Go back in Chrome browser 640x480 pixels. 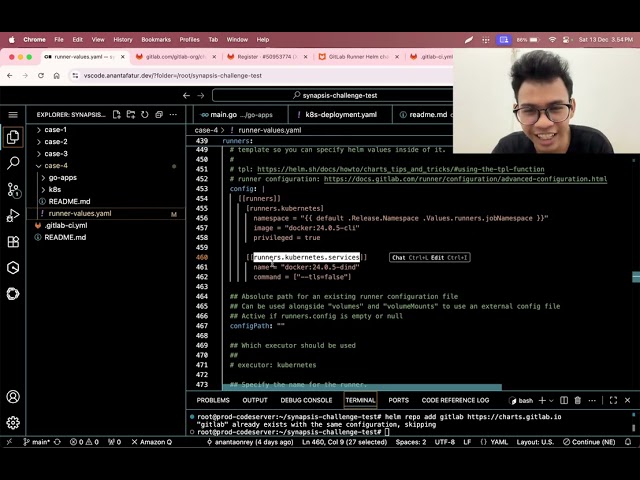point(10,76)
